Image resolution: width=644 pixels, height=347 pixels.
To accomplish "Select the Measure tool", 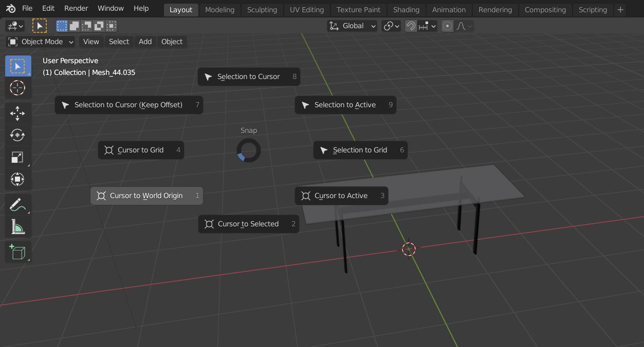I will [x=17, y=227].
